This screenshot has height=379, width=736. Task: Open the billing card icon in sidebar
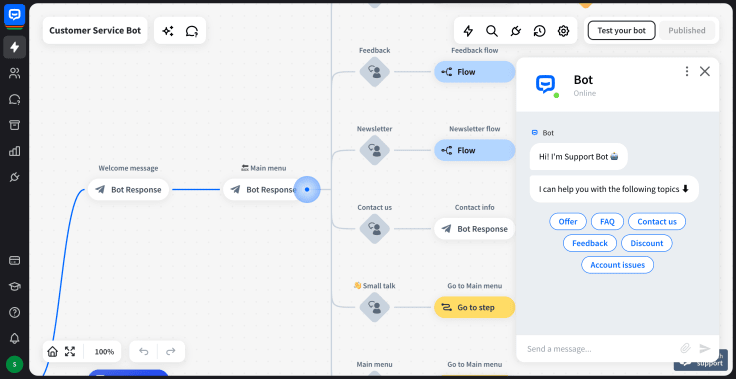click(x=15, y=260)
